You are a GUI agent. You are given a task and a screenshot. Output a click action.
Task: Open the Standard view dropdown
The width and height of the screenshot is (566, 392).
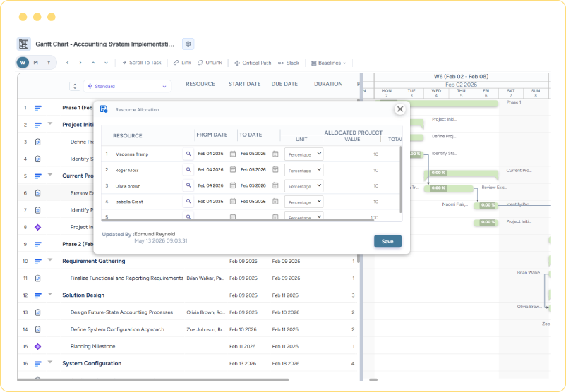(128, 86)
